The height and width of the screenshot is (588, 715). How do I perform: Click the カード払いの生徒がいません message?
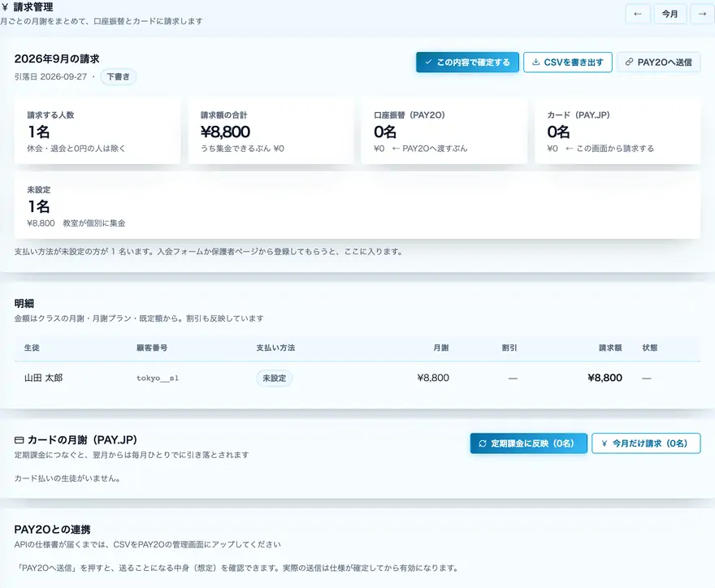pyautogui.click(x=67, y=478)
